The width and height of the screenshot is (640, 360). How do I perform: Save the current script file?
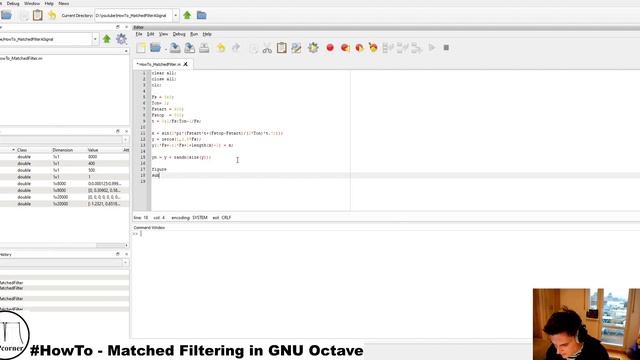click(175, 48)
